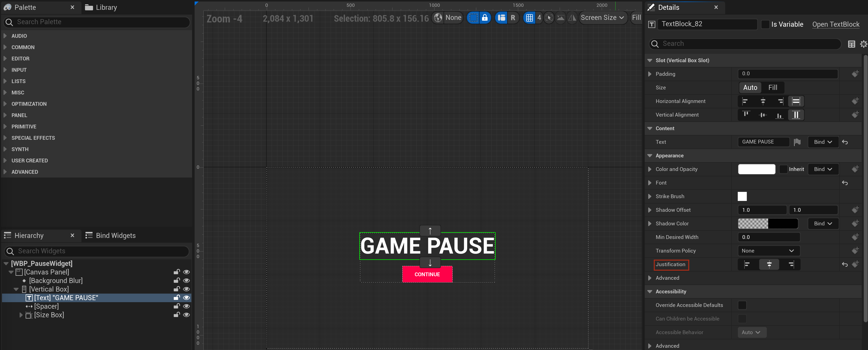Enable Override Accessible Defaults checkbox

[x=742, y=305]
